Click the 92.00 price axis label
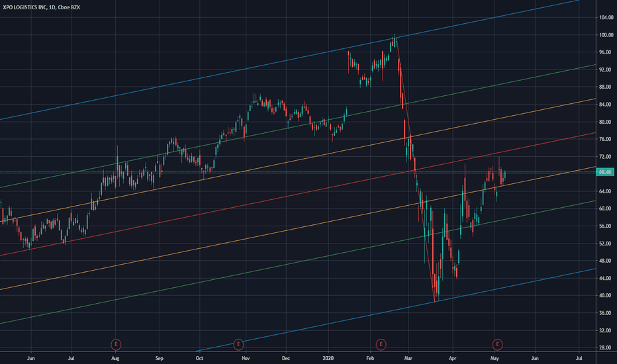The width and height of the screenshot is (617, 364). tap(606, 69)
